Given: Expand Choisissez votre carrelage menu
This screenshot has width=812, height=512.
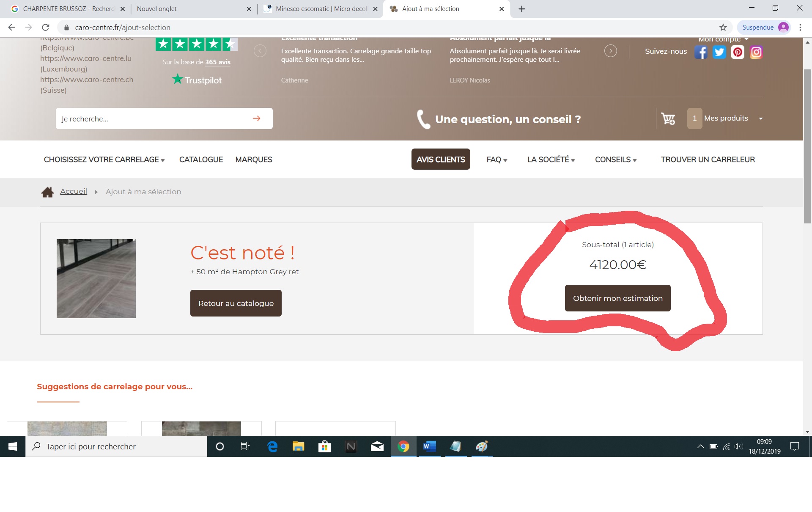Looking at the screenshot, I should [x=104, y=160].
